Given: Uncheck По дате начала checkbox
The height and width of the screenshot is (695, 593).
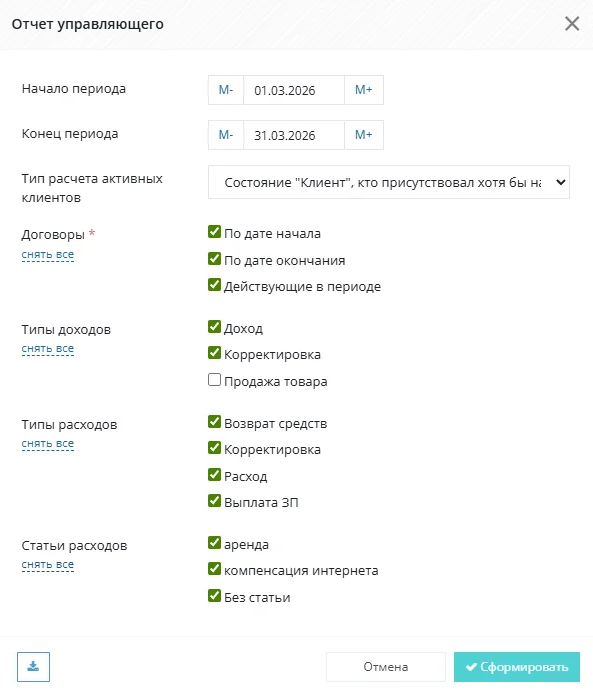Looking at the screenshot, I should (x=215, y=232).
